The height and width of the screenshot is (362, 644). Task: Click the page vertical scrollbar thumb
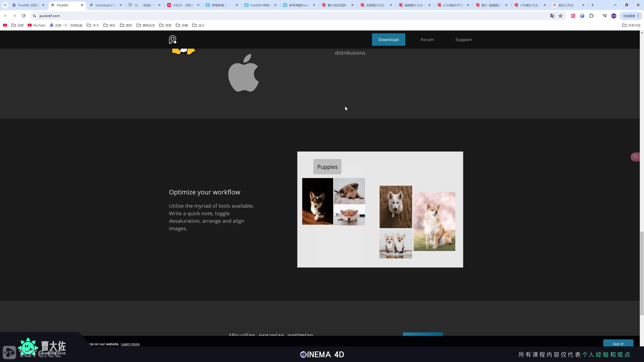[x=642, y=273]
